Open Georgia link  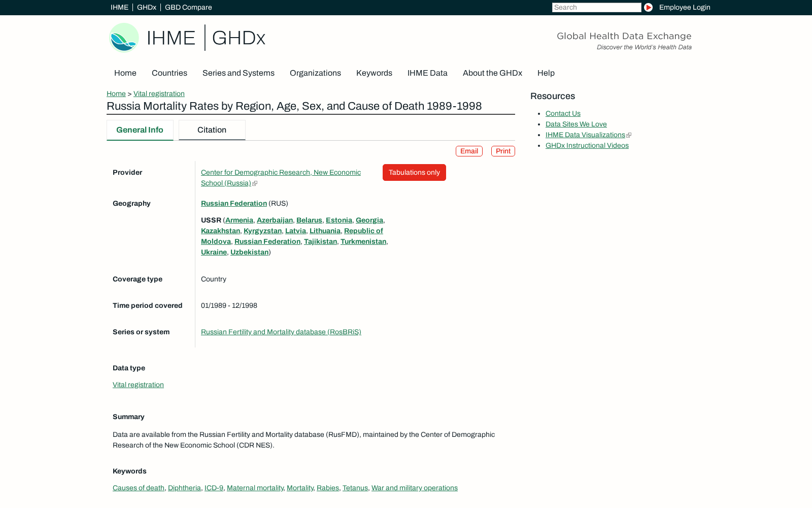369,220
